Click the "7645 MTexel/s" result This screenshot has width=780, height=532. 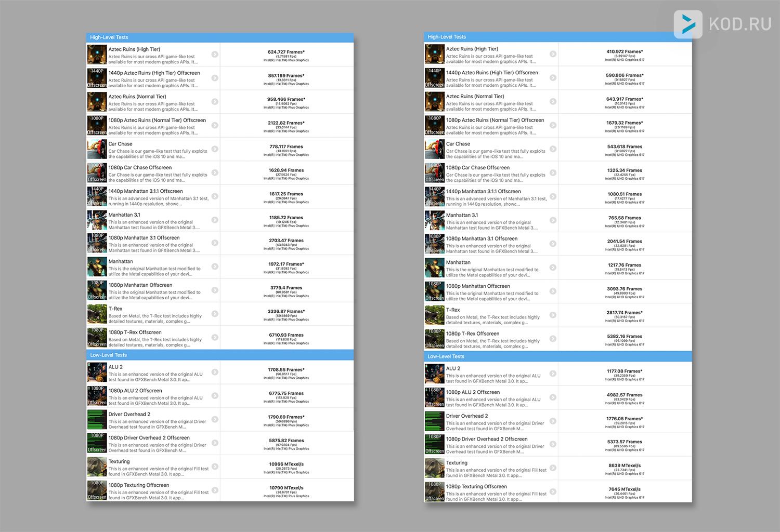tap(625, 489)
